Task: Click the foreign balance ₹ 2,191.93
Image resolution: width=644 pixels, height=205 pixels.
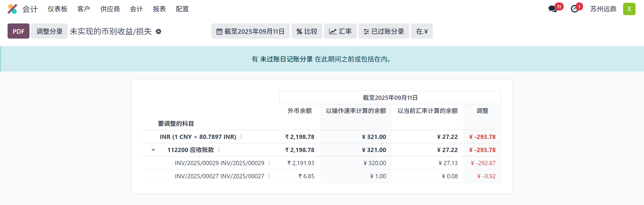Action: coord(301,163)
